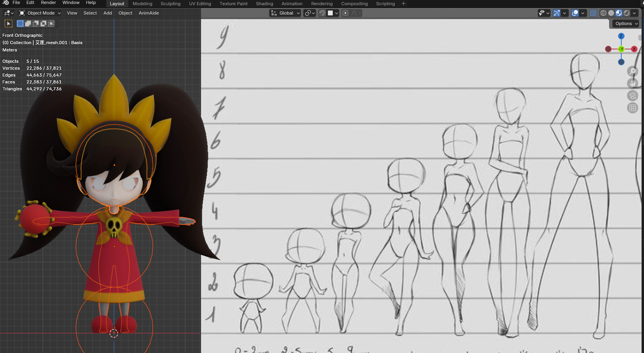This screenshot has height=353, width=644.
Task: Switch to rendered viewport shading
Action: (627, 13)
